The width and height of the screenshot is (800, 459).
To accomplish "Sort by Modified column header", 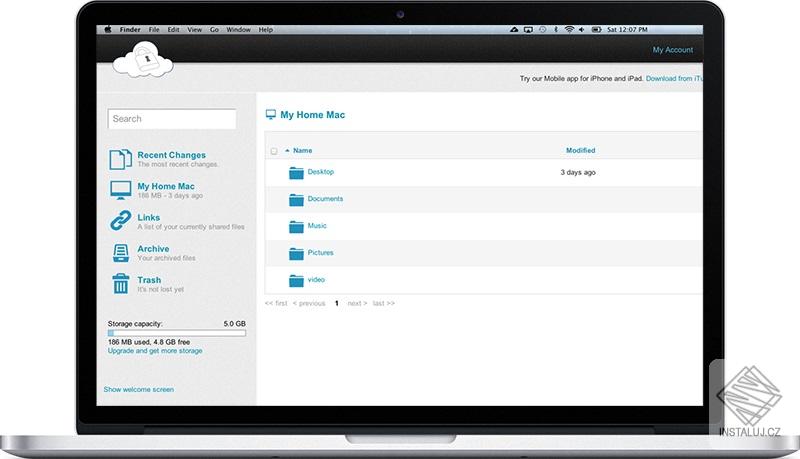I will coord(581,150).
